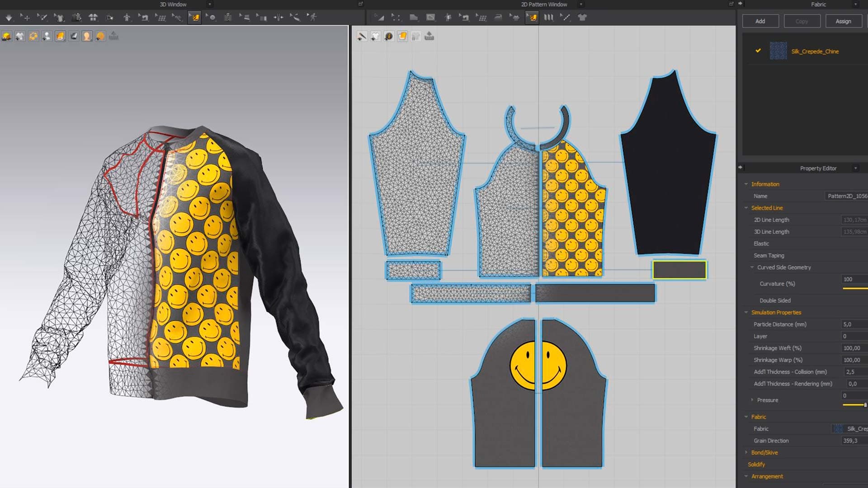Screen dimensions: 868x488
Task: Click the Simulate down-arrow icon in 3D toolbar
Action: (x=9, y=18)
